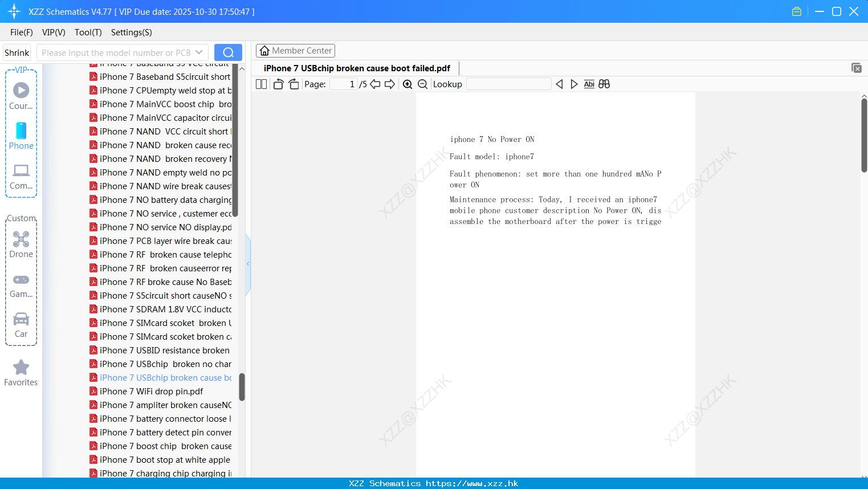Select highlighted iPhone 7 USBchip broken cause boot file
Image resolution: width=868 pixels, height=489 pixels.
pos(160,378)
